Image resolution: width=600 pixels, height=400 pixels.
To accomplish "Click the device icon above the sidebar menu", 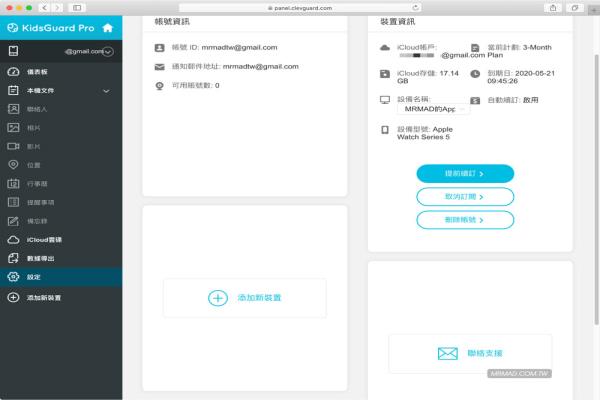I will tap(13, 51).
